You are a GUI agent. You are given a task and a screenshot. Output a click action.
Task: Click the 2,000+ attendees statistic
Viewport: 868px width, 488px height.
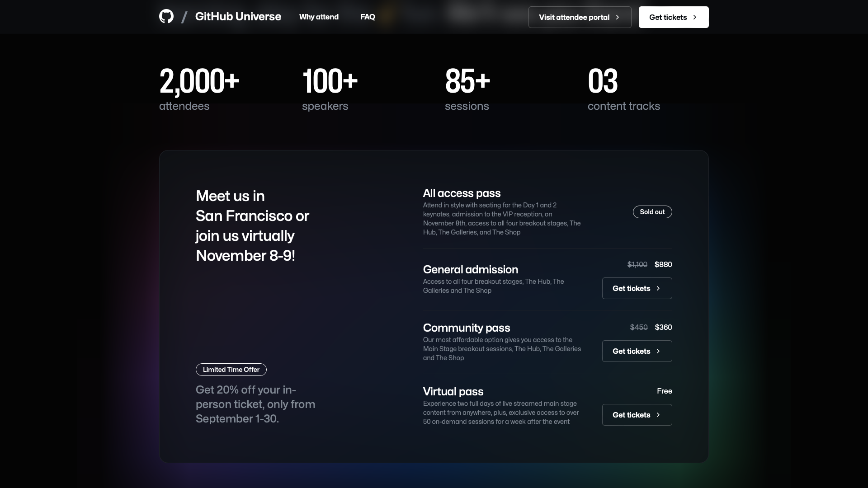click(199, 89)
